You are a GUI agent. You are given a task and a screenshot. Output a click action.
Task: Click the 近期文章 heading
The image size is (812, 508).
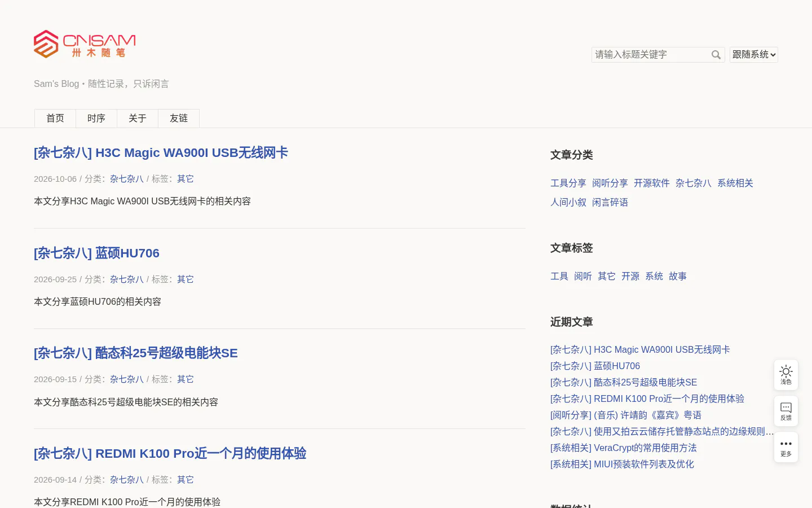coord(572,322)
